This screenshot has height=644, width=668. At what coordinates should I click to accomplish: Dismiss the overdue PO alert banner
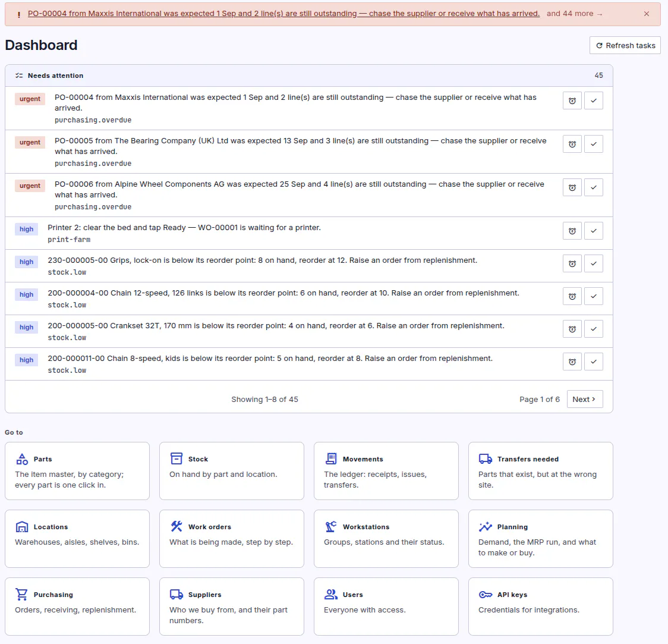pos(646,14)
